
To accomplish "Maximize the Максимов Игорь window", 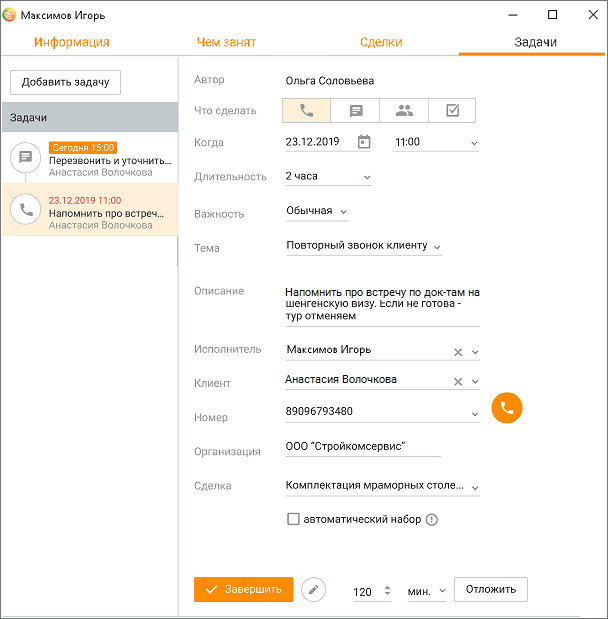I will point(552,15).
